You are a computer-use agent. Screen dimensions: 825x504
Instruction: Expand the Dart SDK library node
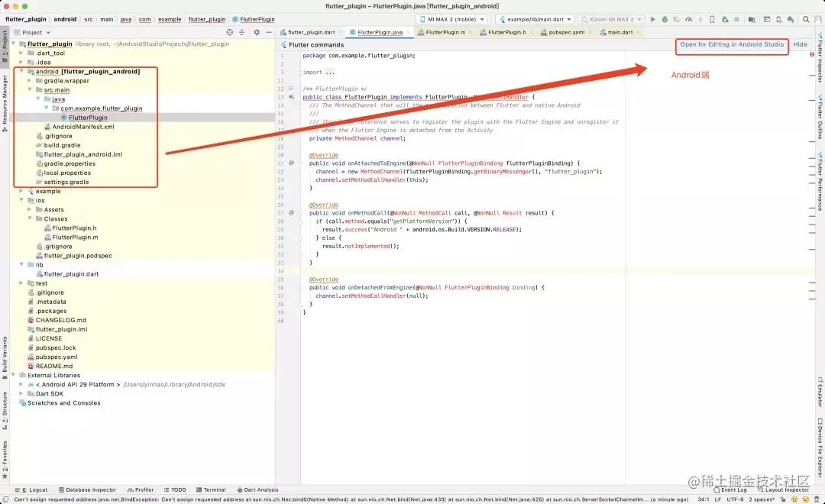point(21,393)
